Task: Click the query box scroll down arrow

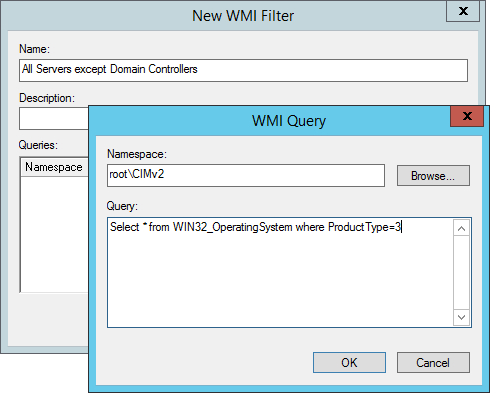Action: [x=461, y=317]
